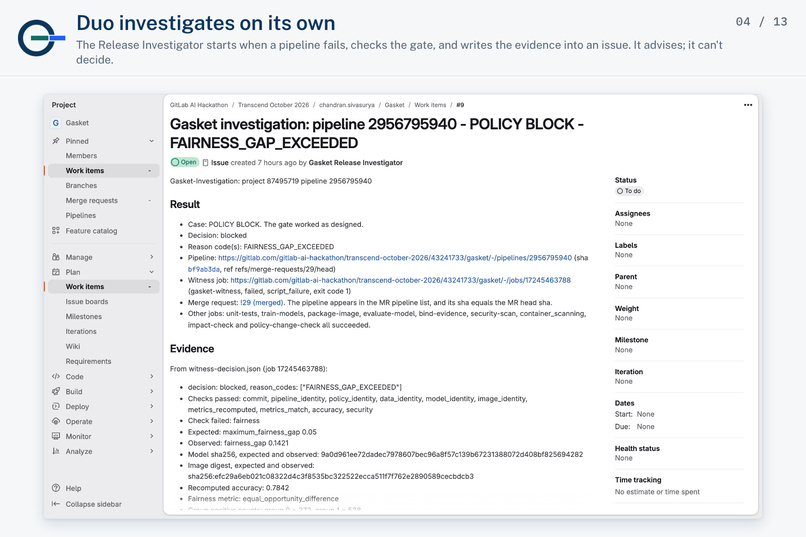Open Iterations in the sidebar
The width and height of the screenshot is (806, 537).
pyautogui.click(x=81, y=331)
